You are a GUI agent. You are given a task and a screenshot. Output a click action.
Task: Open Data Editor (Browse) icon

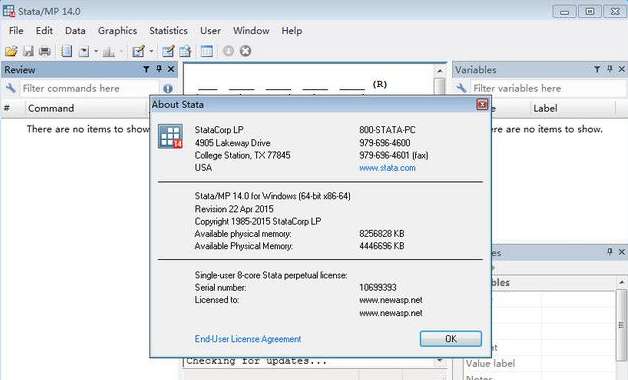click(x=185, y=51)
